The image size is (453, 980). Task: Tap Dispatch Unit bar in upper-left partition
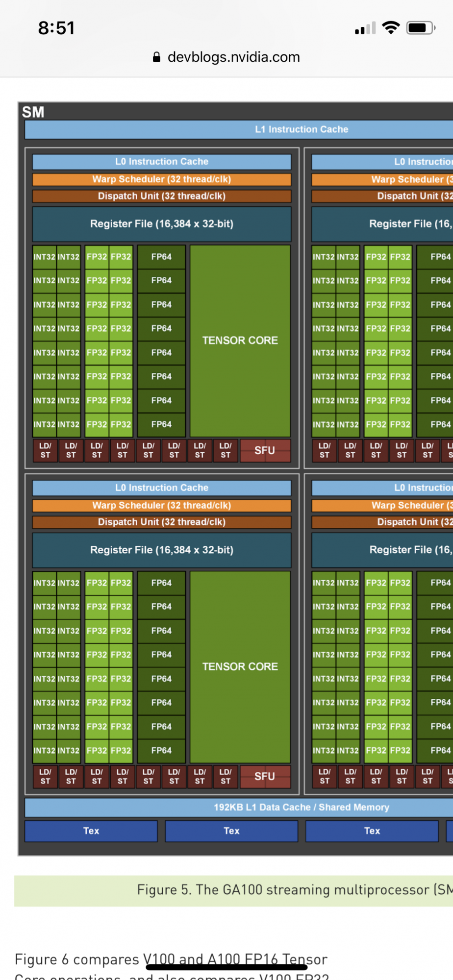coord(162,196)
